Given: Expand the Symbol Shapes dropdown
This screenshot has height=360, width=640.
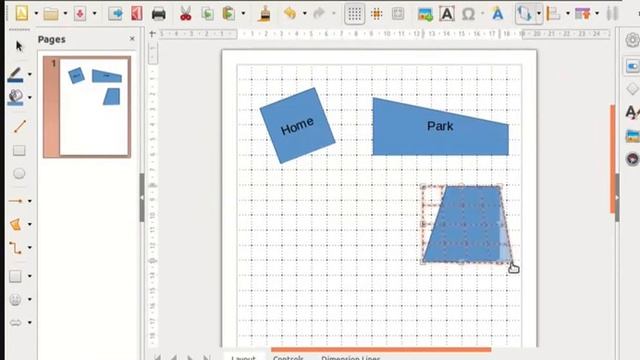Looking at the screenshot, I should (29, 300).
